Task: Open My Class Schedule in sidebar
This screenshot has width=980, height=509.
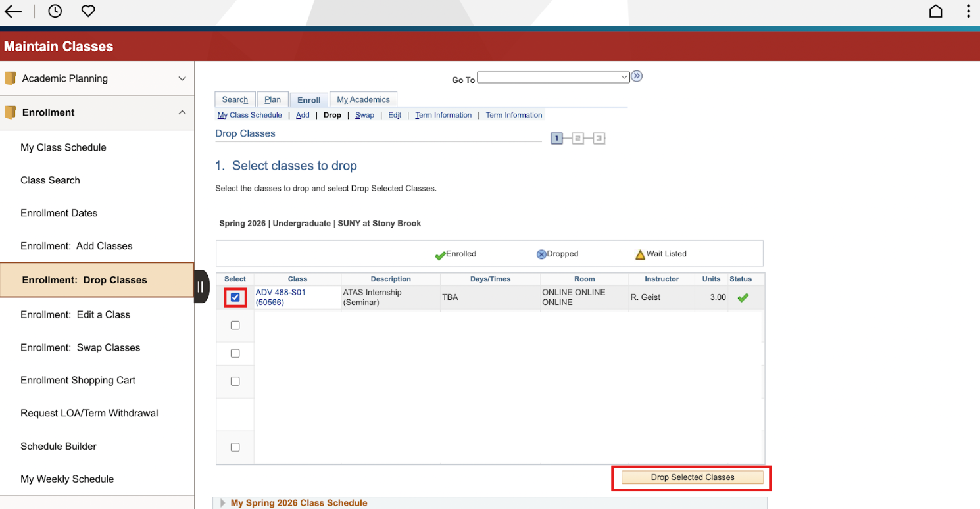Action: (63, 147)
